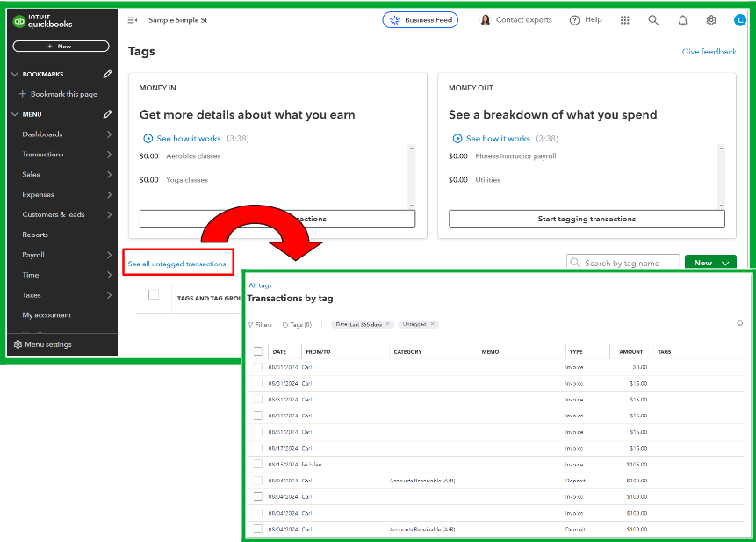Image resolution: width=756 pixels, height=542 pixels.
Task: Click the Fitness instructor payroll tag entry
Action: [x=515, y=156]
